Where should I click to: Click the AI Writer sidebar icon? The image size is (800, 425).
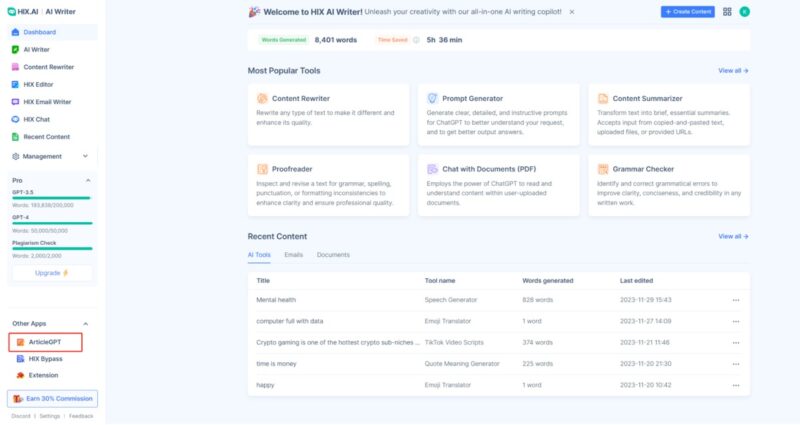point(15,49)
